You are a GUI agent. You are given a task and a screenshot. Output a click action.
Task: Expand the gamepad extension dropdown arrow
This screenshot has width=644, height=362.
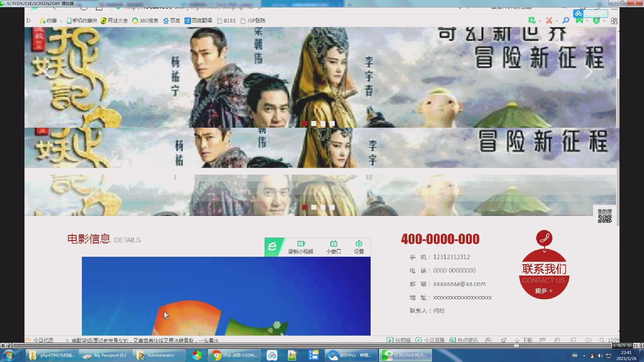pyautogui.click(x=587, y=21)
